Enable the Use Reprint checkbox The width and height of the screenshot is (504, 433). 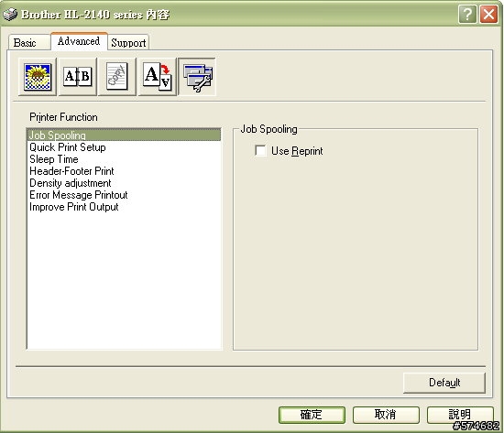pyautogui.click(x=260, y=150)
